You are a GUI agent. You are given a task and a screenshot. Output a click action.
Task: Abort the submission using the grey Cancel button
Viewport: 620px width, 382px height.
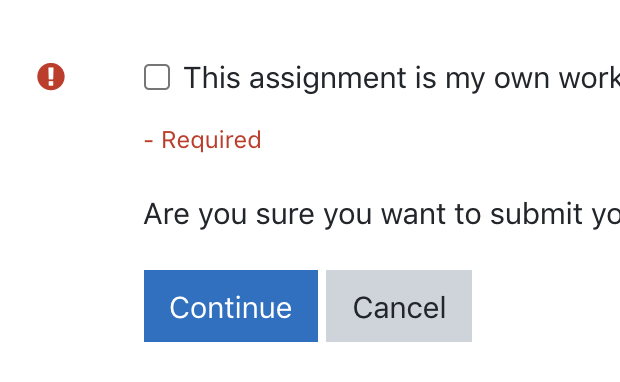pos(399,306)
